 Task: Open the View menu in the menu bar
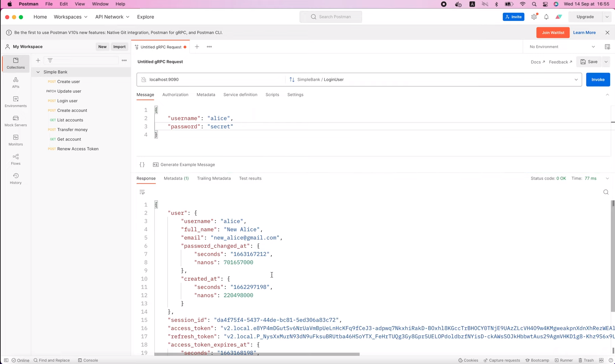click(x=80, y=4)
